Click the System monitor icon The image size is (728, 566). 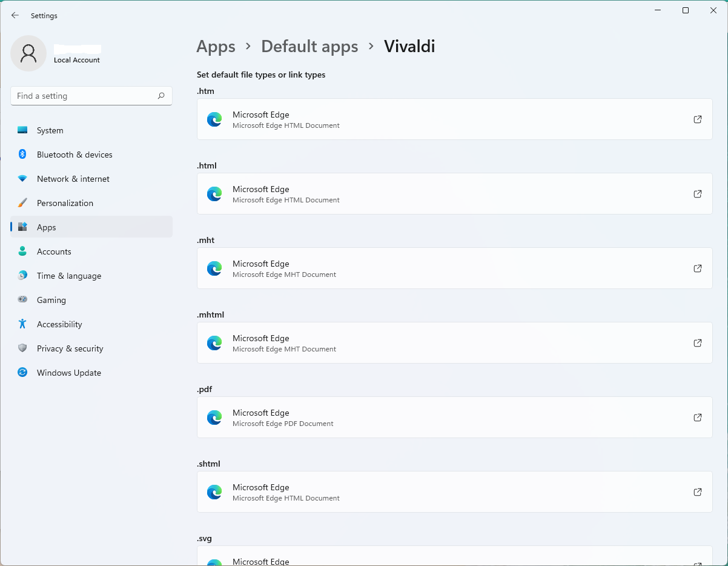point(22,130)
